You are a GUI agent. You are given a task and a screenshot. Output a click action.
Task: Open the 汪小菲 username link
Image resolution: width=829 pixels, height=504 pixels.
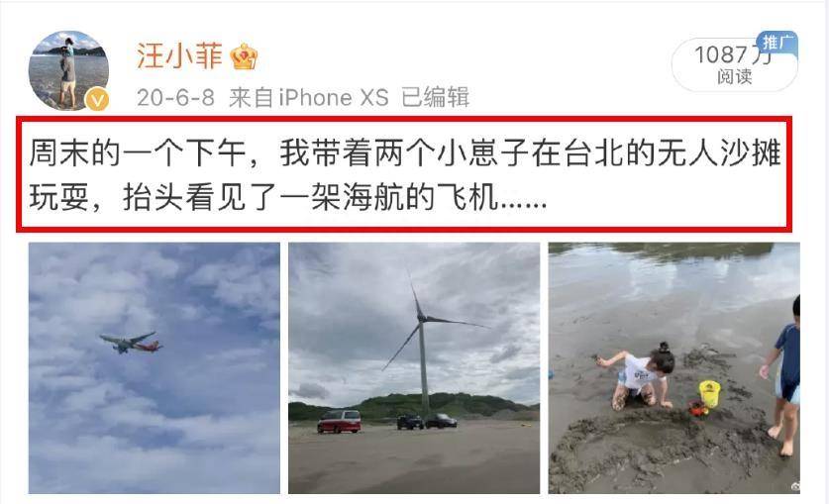179,56
